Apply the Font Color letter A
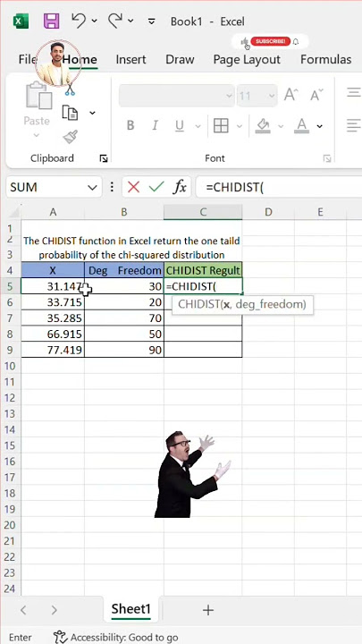 point(302,126)
